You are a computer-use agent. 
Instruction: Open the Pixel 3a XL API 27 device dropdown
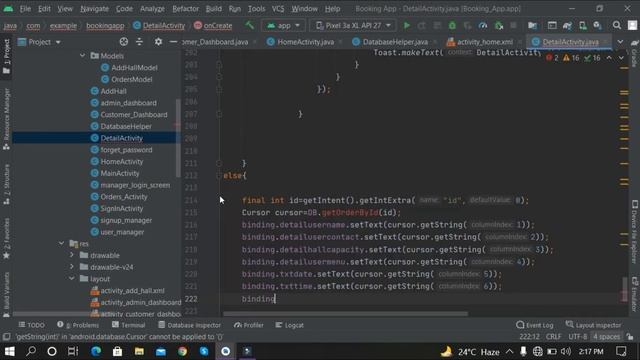click(x=353, y=25)
